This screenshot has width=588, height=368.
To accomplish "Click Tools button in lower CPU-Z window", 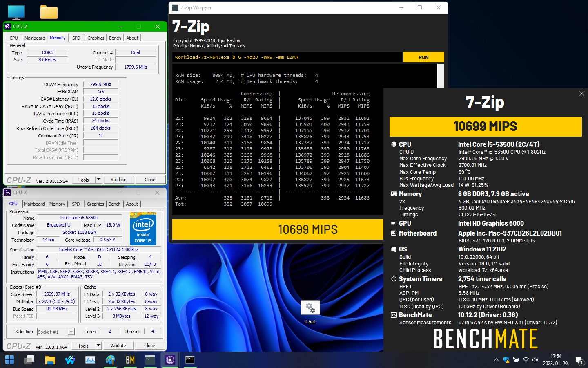I will tap(83, 346).
